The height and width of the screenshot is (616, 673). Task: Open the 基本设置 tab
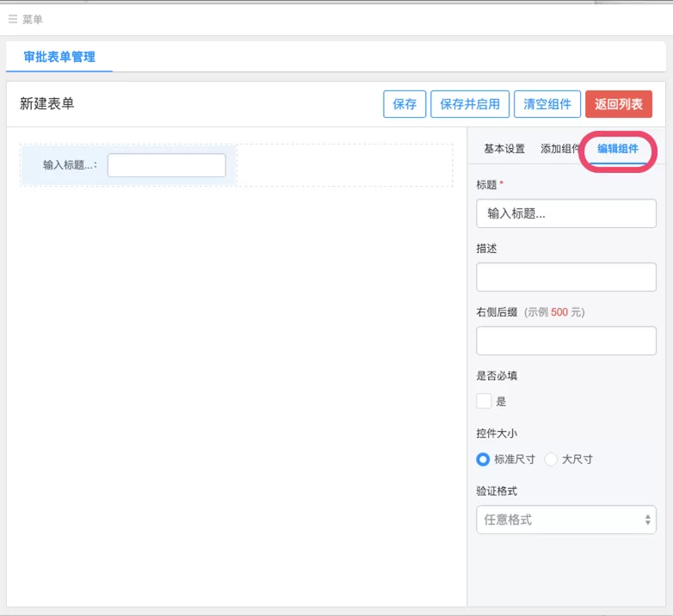(504, 149)
